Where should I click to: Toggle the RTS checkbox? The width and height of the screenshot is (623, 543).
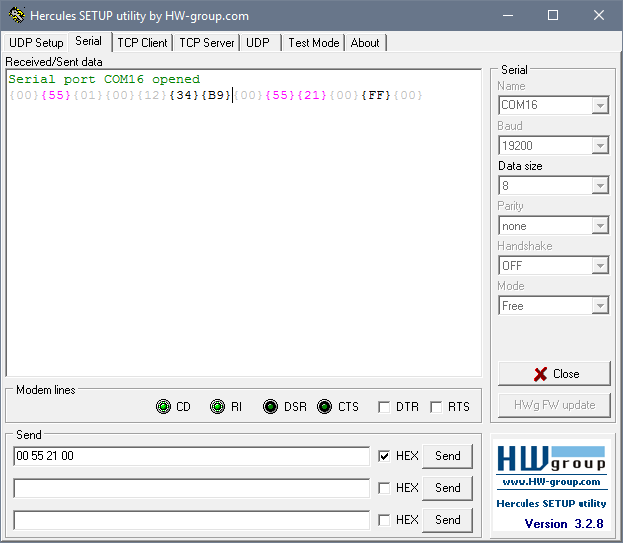pos(436,407)
